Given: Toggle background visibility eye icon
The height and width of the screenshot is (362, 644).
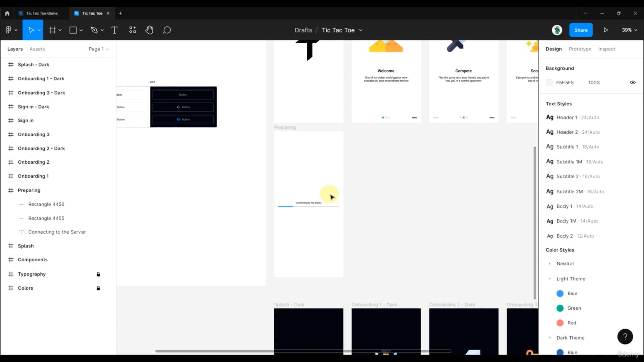Looking at the screenshot, I should (633, 82).
